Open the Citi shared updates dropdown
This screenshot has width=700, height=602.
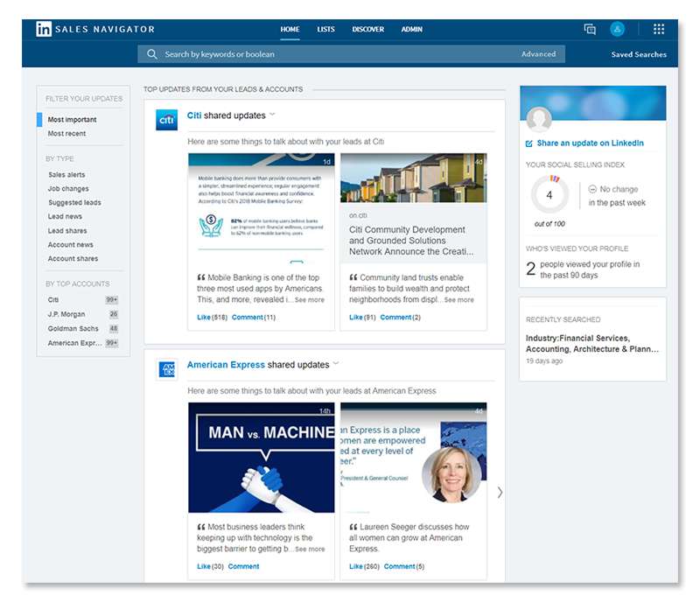(272, 115)
